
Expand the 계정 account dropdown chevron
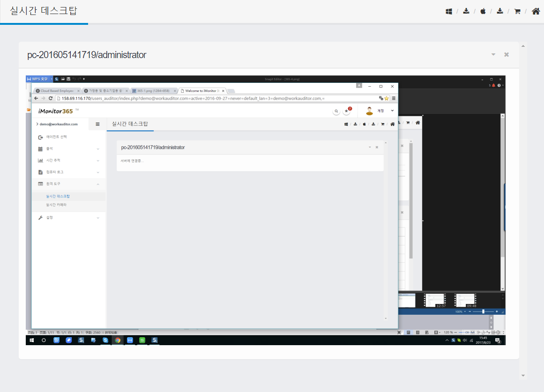click(x=392, y=111)
